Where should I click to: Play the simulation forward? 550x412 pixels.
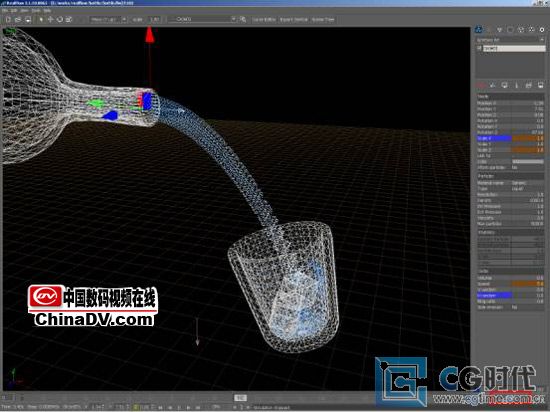click(189, 407)
